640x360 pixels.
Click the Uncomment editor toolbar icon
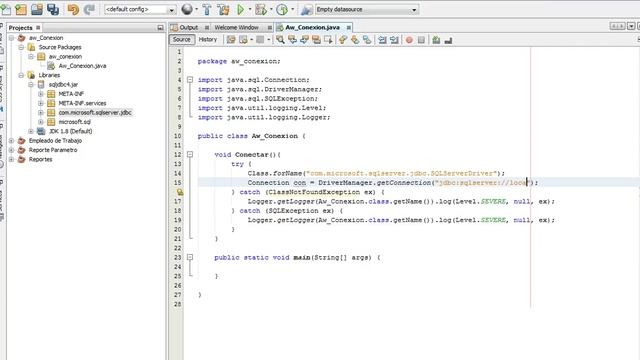[x=448, y=40]
